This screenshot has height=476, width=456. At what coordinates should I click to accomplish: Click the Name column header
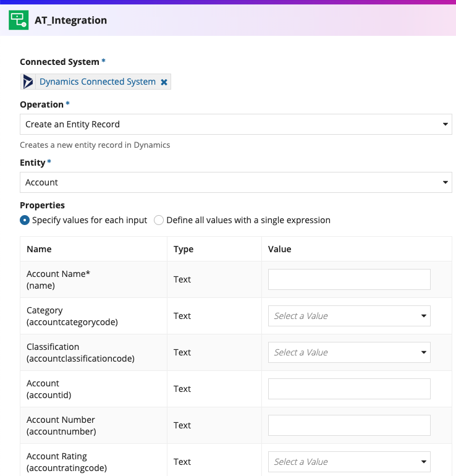point(39,249)
